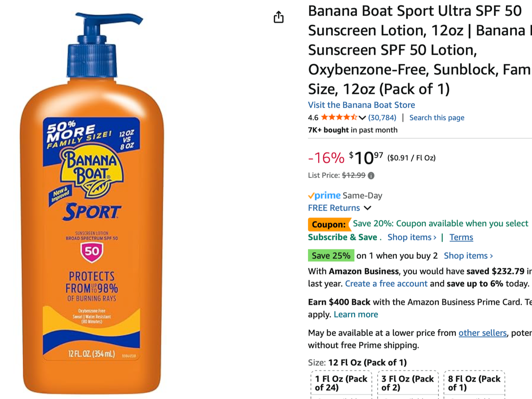
Task: Click the share icon beside product image
Action: 278,17
